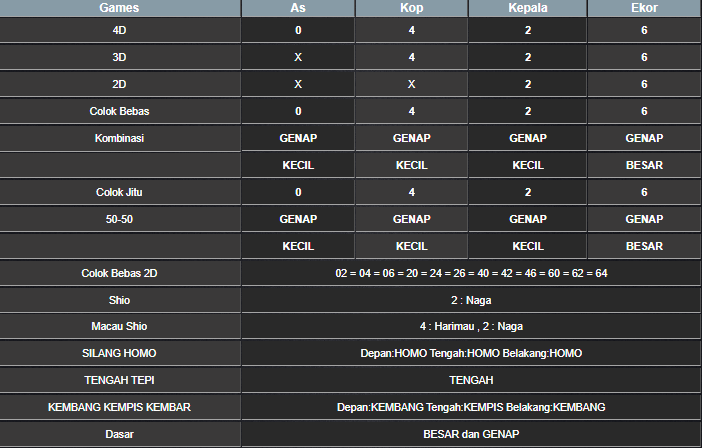The height and width of the screenshot is (448, 702).
Task: Click the Depan:HOMO Tengah:HOMO Belakang:HOMO value
Action: tap(471, 353)
